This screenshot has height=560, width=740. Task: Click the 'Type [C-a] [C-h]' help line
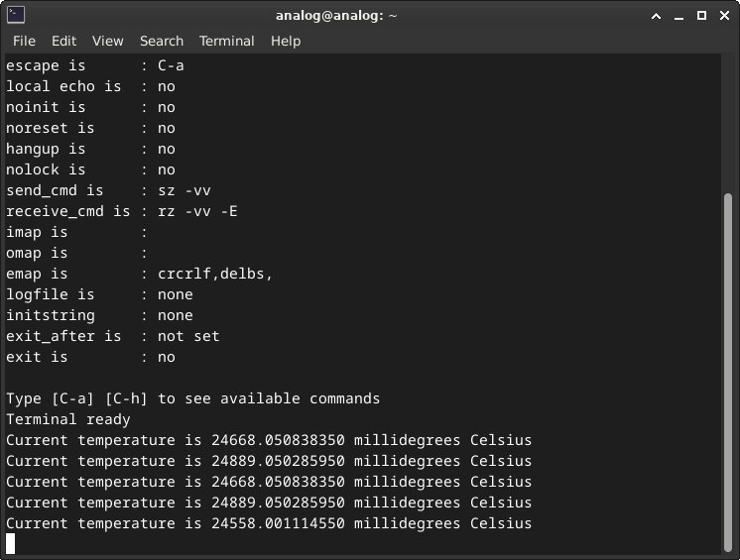[192, 398]
